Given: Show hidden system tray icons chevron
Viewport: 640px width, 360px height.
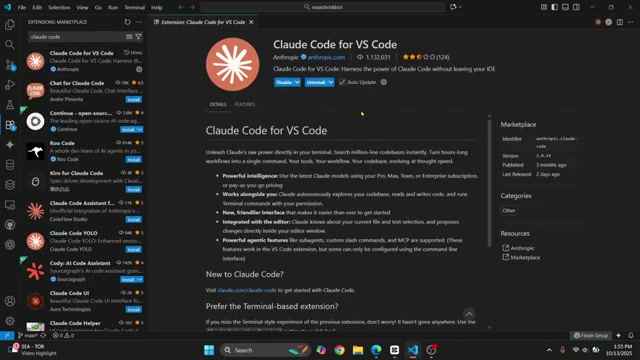Looking at the screenshot, I should click(x=549, y=350).
